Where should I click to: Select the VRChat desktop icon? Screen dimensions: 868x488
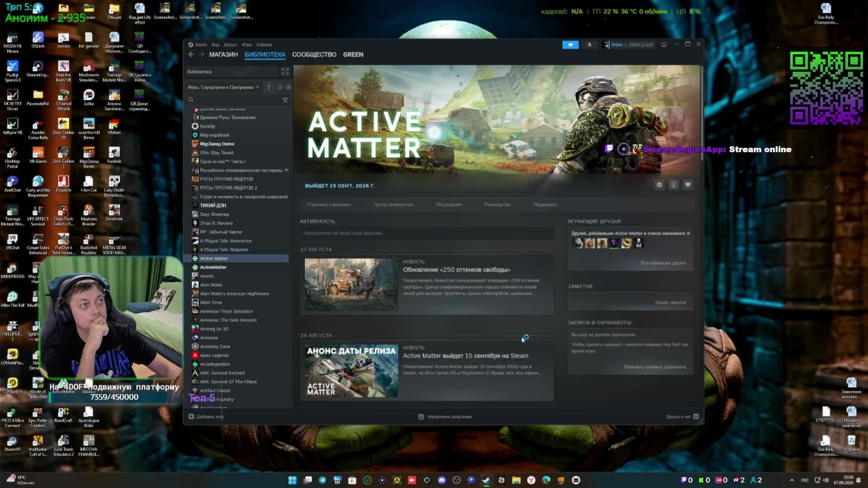coord(12,242)
